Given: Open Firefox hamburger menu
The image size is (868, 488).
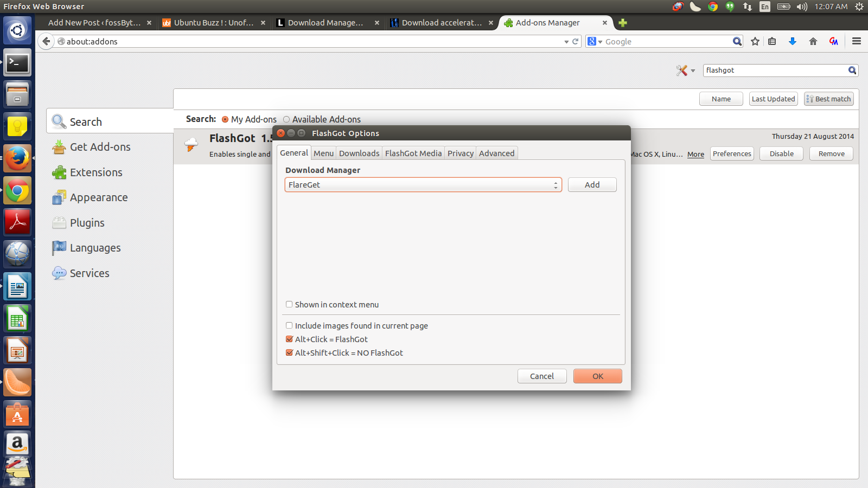Looking at the screenshot, I should point(857,41).
